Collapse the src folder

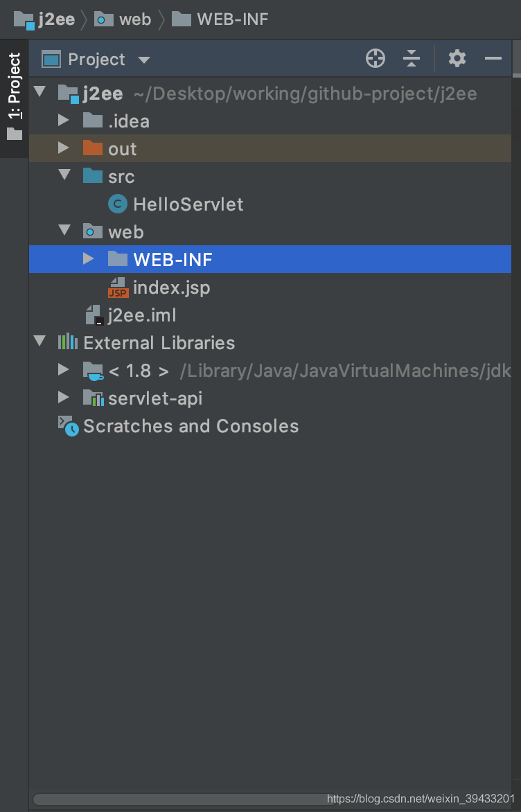pos(64,176)
